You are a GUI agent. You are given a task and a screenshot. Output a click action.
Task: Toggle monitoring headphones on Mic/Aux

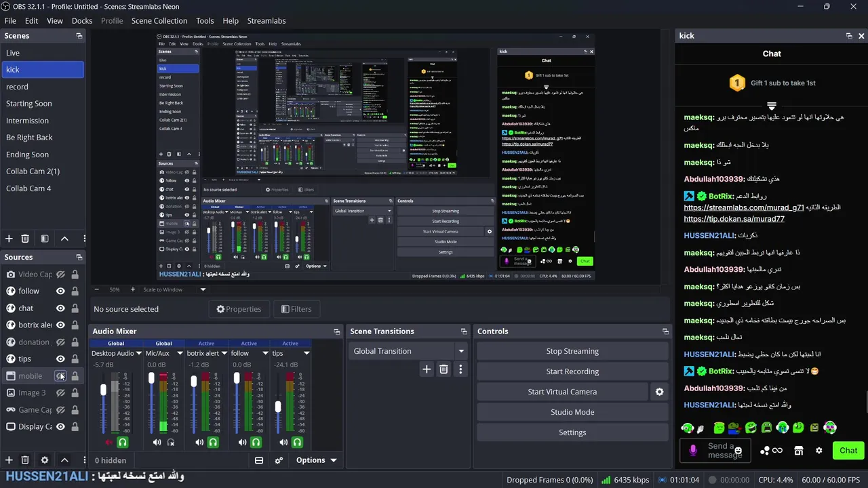tap(171, 442)
